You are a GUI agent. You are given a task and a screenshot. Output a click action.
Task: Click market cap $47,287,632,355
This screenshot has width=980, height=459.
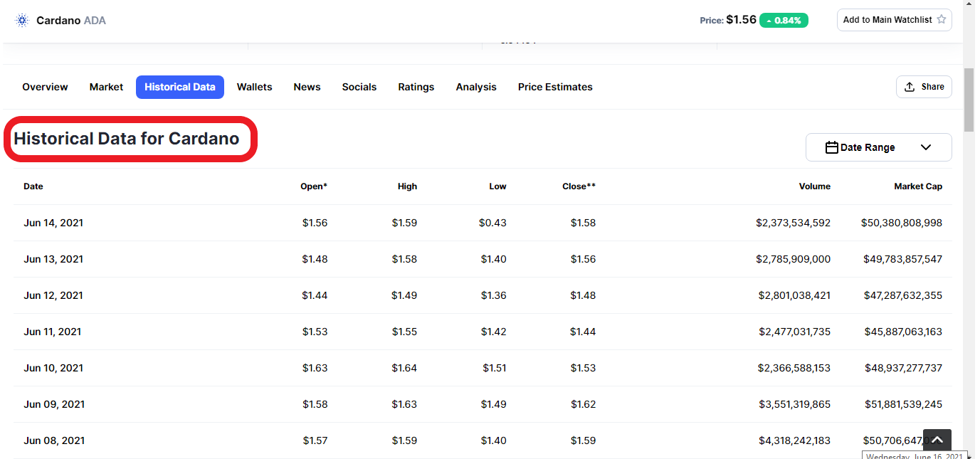[904, 295]
